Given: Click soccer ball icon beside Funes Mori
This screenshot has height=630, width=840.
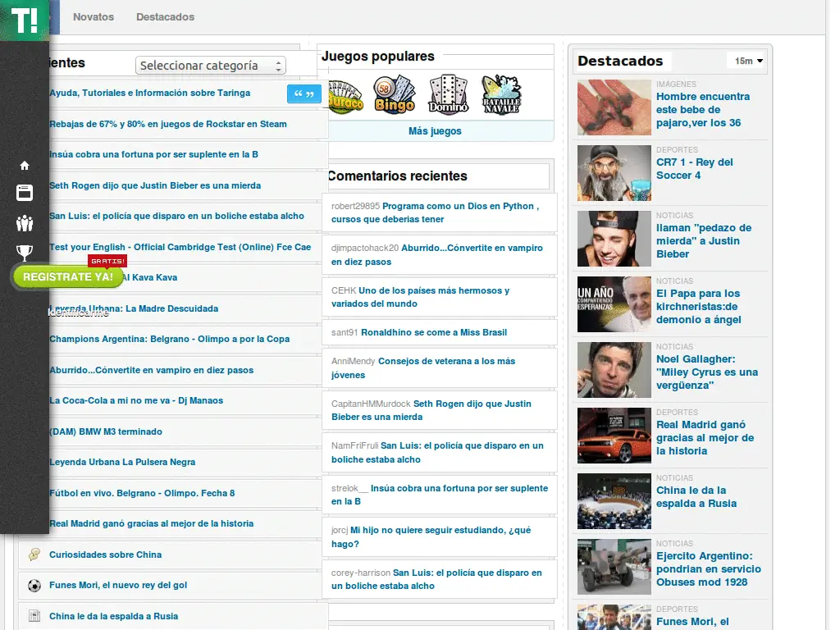Looking at the screenshot, I should coord(34,586).
